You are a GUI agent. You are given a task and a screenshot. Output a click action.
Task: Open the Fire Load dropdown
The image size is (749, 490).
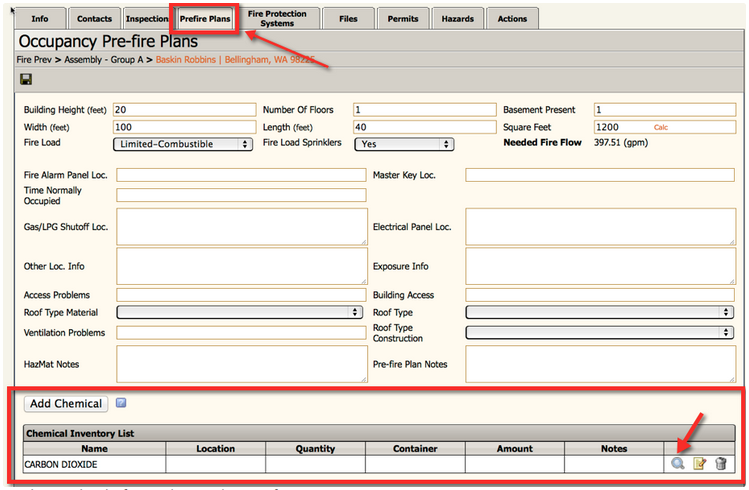(x=183, y=144)
